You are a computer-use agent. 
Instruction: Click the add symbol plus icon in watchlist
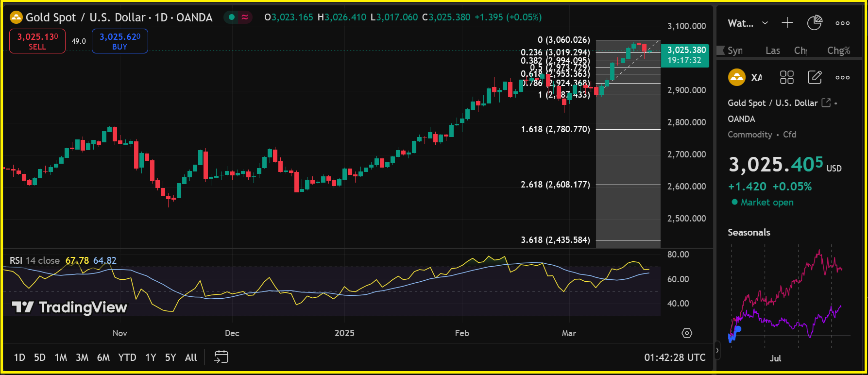[x=787, y=23]
